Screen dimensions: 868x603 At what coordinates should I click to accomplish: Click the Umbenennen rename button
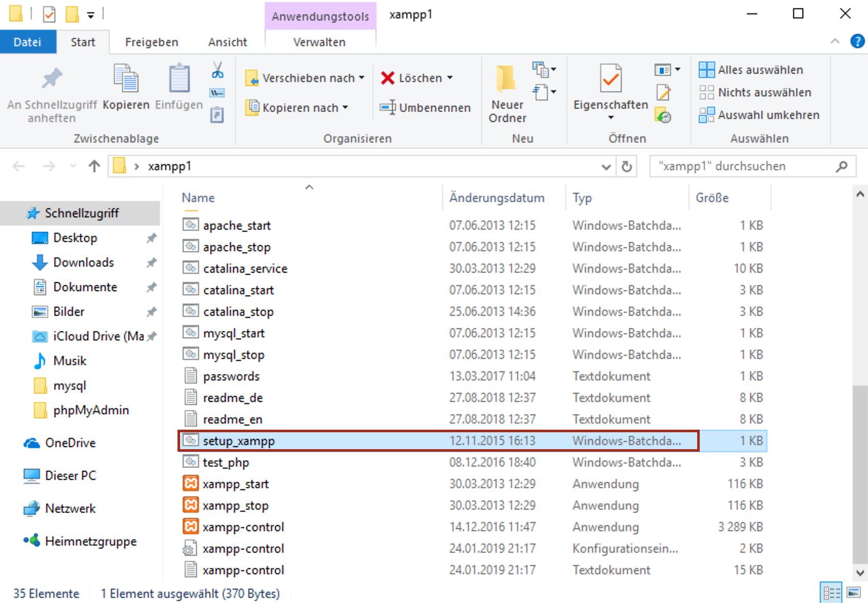(x=425, y=108)
